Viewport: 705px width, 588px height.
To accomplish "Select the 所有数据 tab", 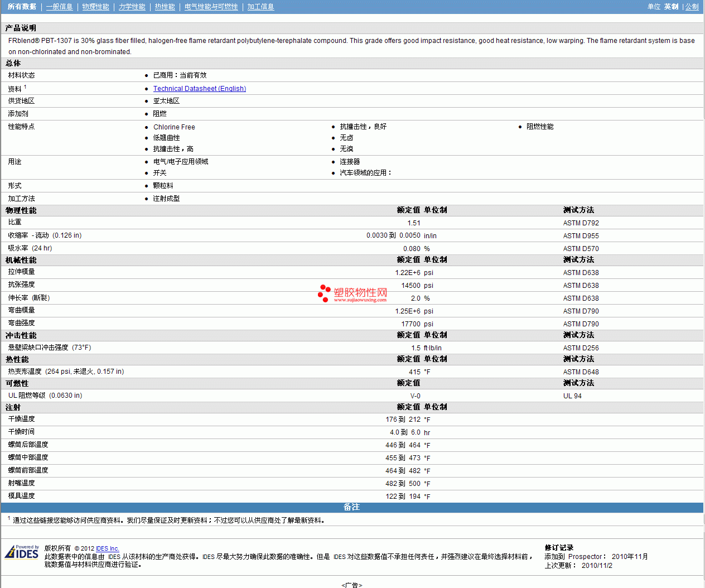I will click(x=22, y=7).
